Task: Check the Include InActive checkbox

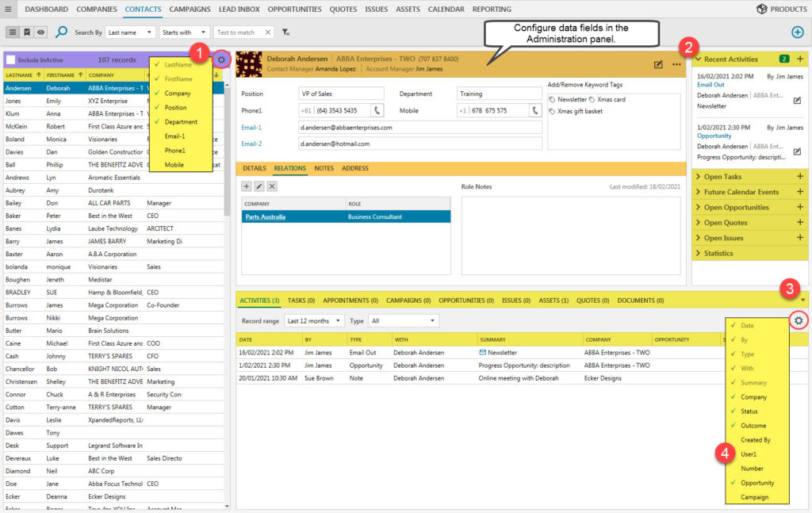Action: (10, 59)
